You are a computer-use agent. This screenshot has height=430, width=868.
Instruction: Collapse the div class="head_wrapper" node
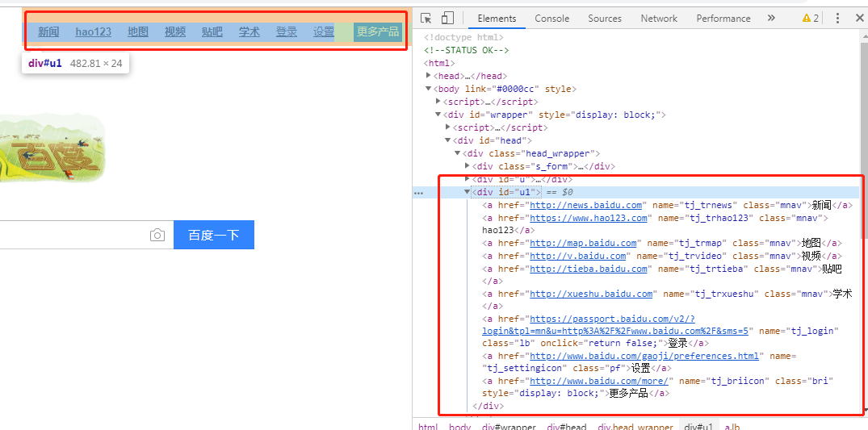457,152
